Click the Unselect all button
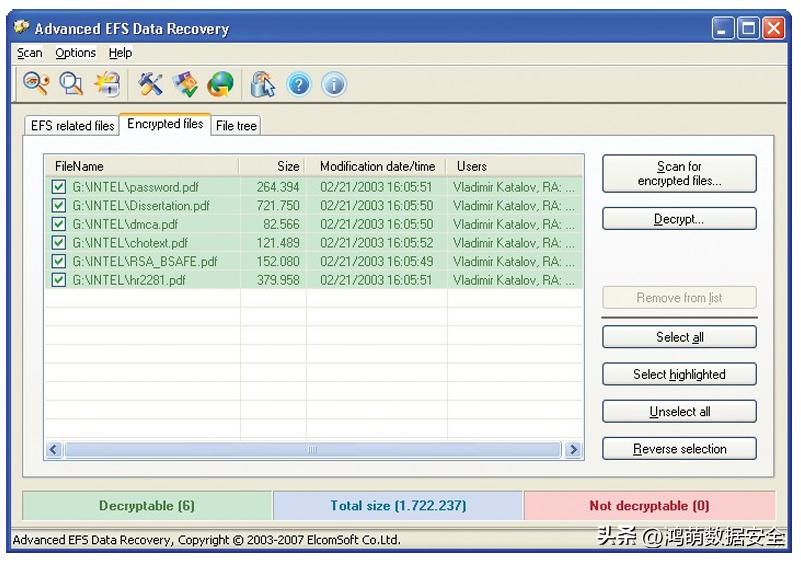 point(679,411)
